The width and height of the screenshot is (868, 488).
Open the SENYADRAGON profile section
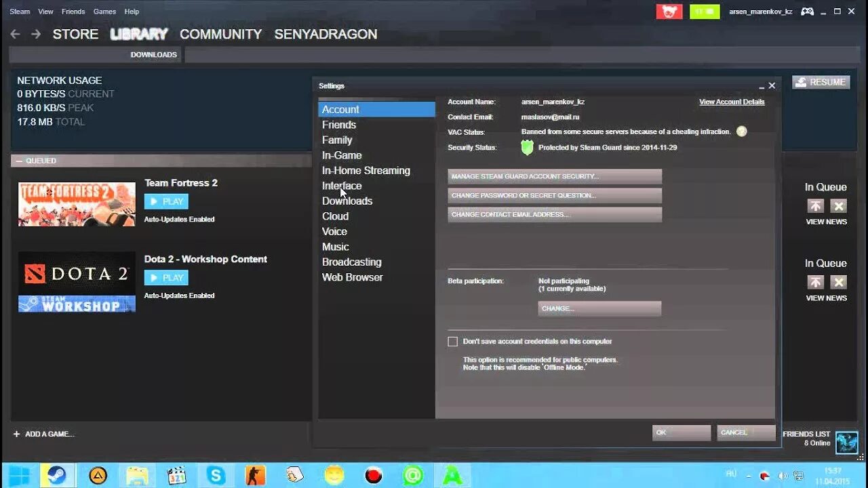coord(325,34)
